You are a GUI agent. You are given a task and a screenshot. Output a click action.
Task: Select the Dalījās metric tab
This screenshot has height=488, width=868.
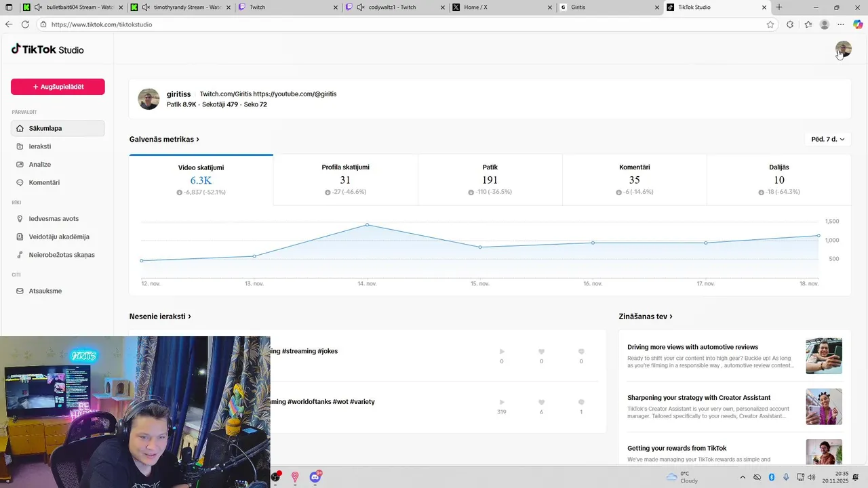(x=779, y=180)
